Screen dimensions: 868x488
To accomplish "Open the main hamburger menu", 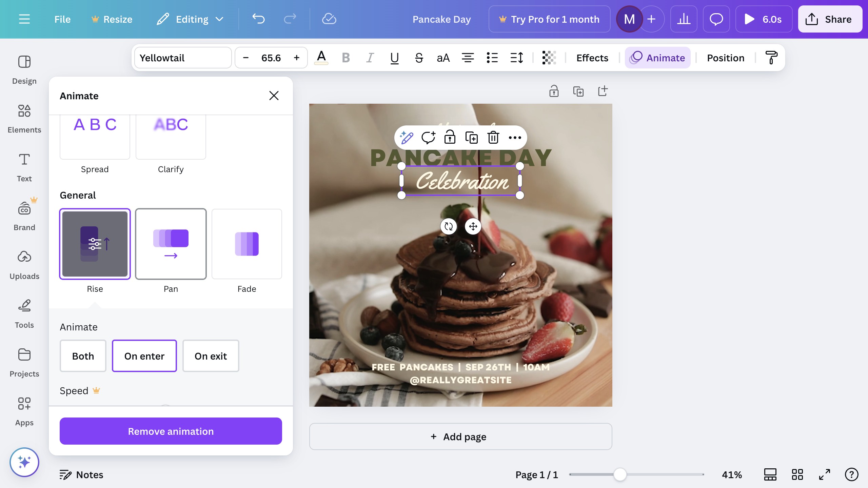I will pos(24,19).
